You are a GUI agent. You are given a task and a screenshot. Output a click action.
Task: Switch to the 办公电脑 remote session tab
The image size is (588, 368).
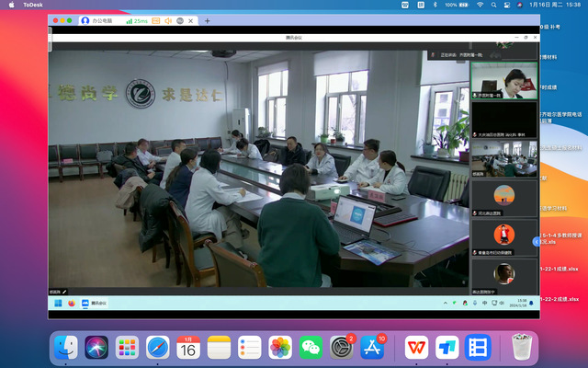point(103,20)
